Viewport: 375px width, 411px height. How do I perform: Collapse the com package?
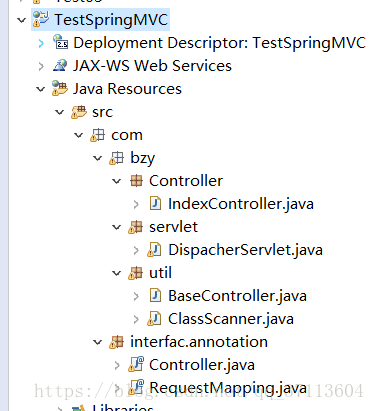(79, 135)
